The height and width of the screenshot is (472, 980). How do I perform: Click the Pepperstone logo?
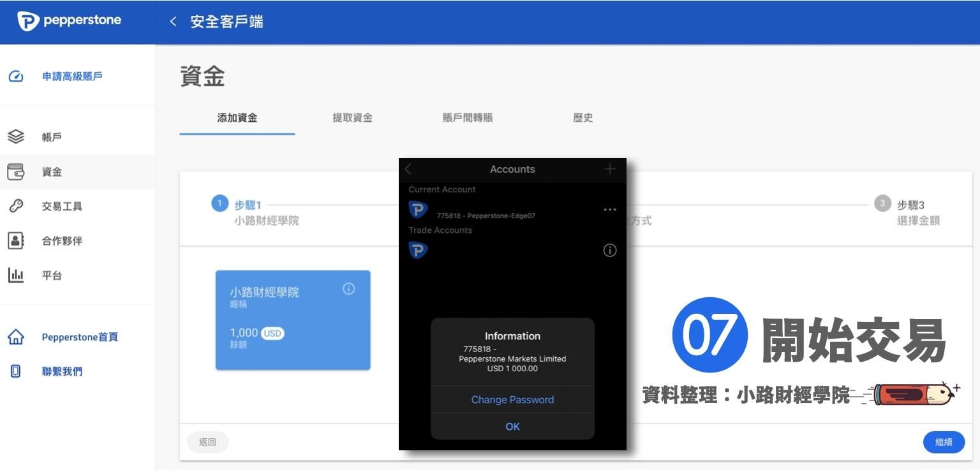point(68,20)
